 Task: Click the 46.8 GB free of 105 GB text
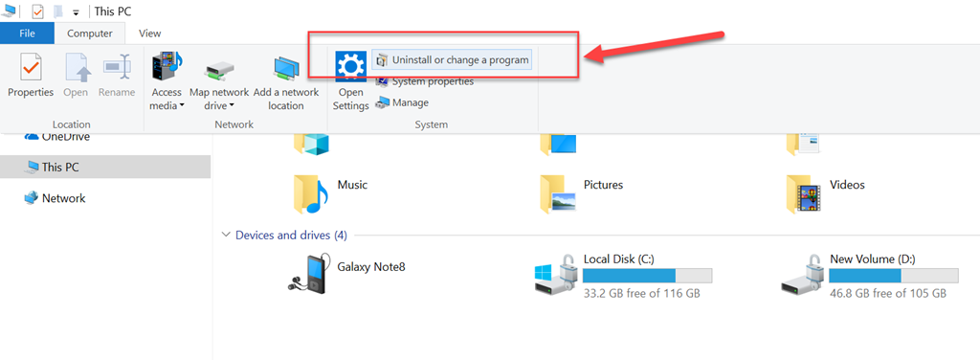(x=888, y=293)
